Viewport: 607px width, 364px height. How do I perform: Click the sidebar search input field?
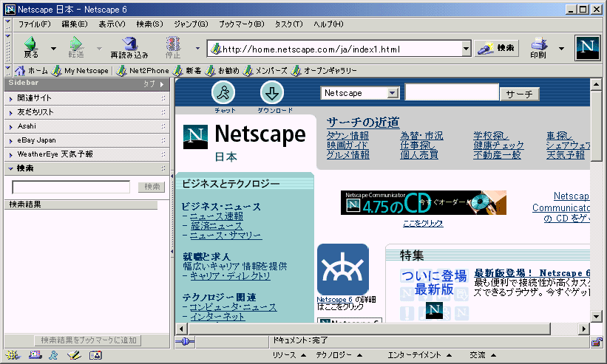71,187
